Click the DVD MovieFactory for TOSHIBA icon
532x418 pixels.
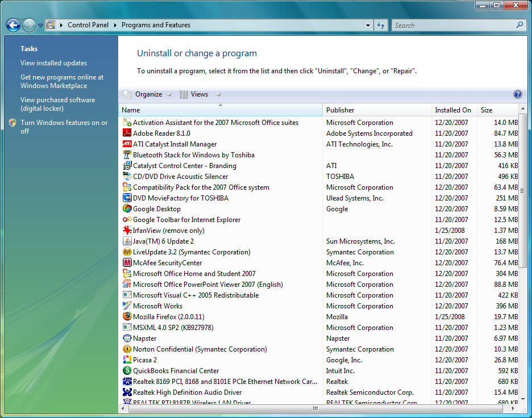(x=127, y=198)
